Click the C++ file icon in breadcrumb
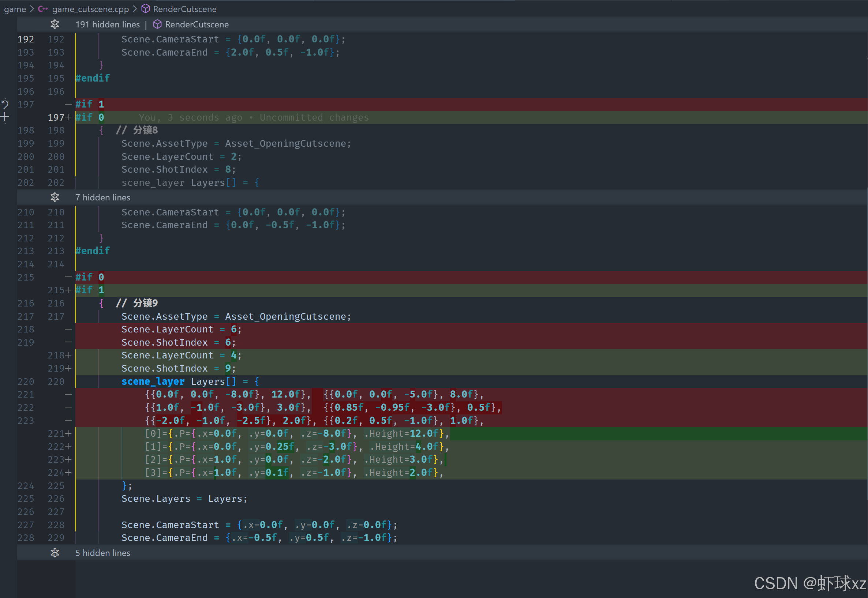868x598 pixels. pyautogui.click(x=43, y=9)
